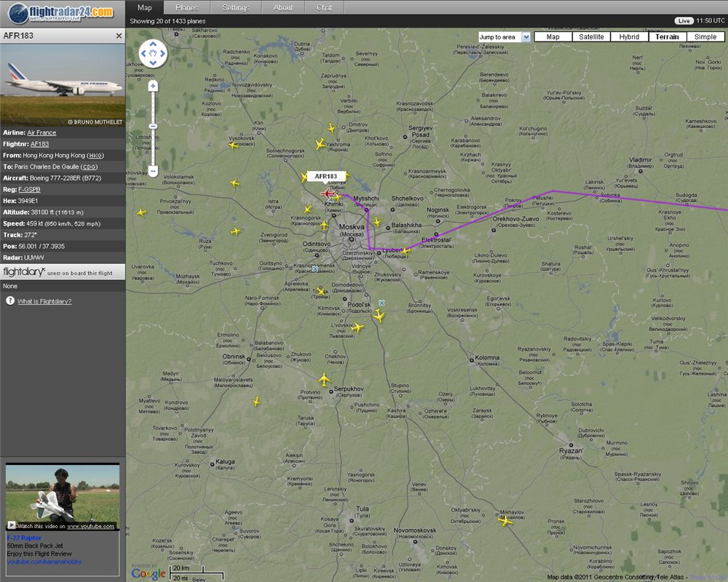
Task: Click the plane icon beside Yakhroma
Action: click(x=320, y=144)
